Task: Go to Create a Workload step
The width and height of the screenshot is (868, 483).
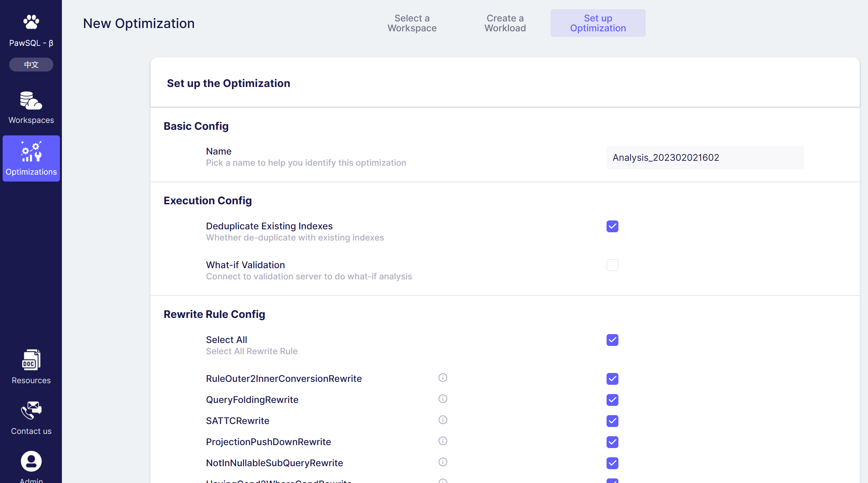Action: [x=505, y=23]
